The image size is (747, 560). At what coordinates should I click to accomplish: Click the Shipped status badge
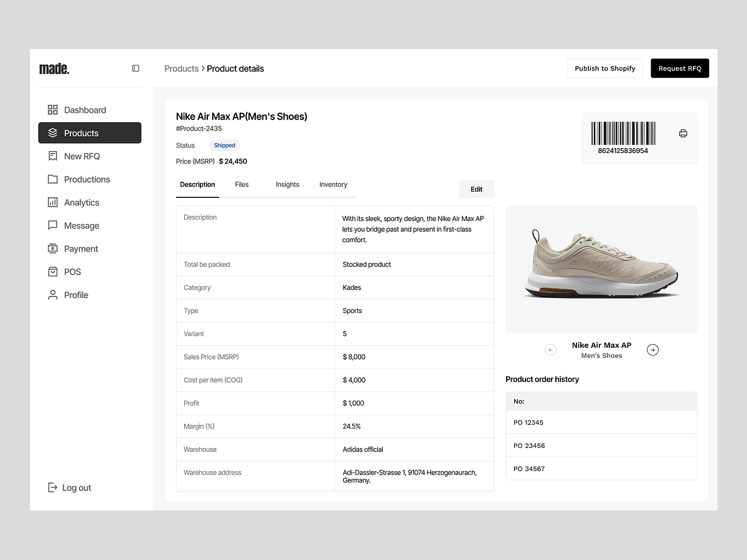pos(225,146)
